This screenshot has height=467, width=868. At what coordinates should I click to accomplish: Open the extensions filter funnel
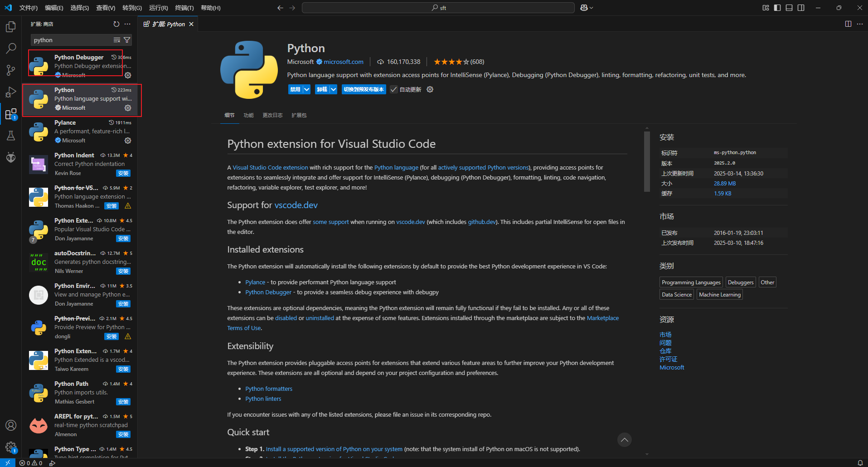click(x=127, y=40)
